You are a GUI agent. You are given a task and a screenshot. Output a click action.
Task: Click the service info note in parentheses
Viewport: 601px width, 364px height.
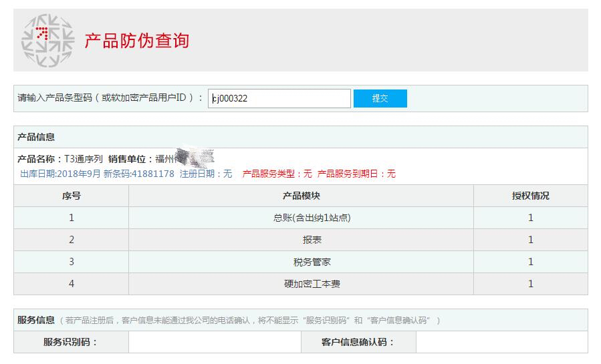(250, 321)
